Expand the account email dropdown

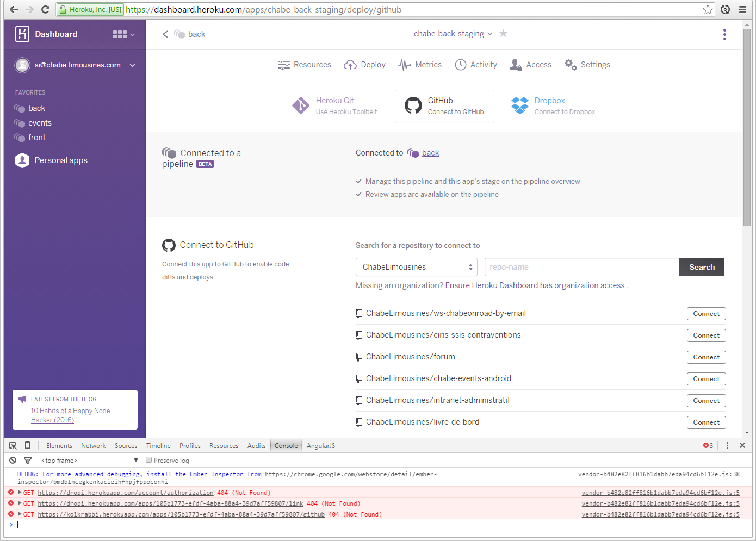(x=132, y=65)
